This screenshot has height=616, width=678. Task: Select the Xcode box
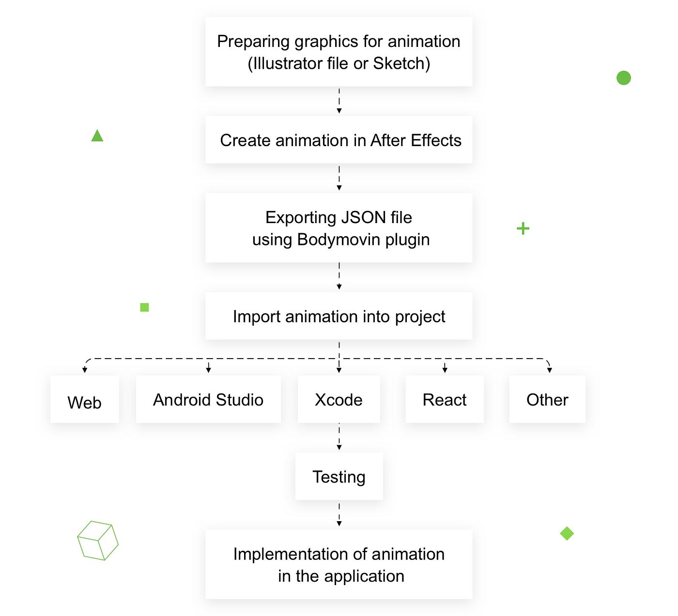click(x=339, y=399)
